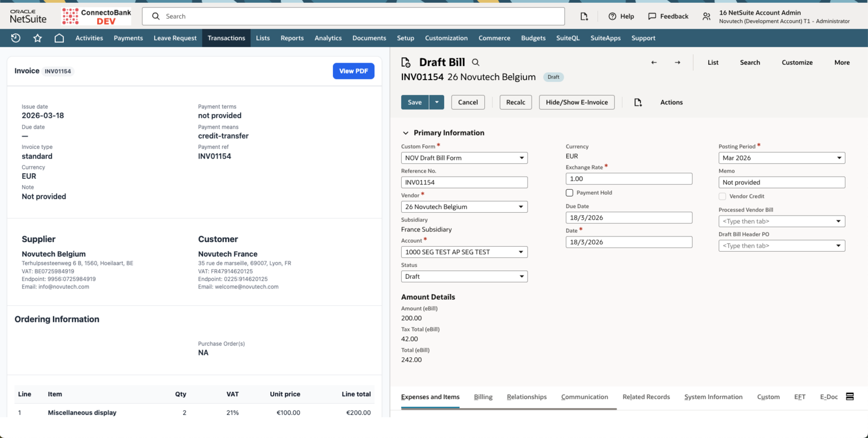Open favorites using the star icon
The image size is (868, 438).
click(36, 38)
